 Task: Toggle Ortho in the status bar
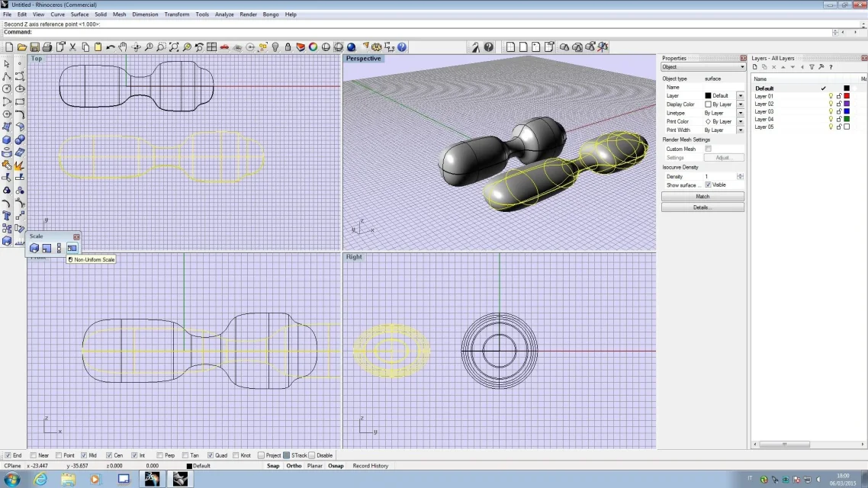tap(294, 466)
